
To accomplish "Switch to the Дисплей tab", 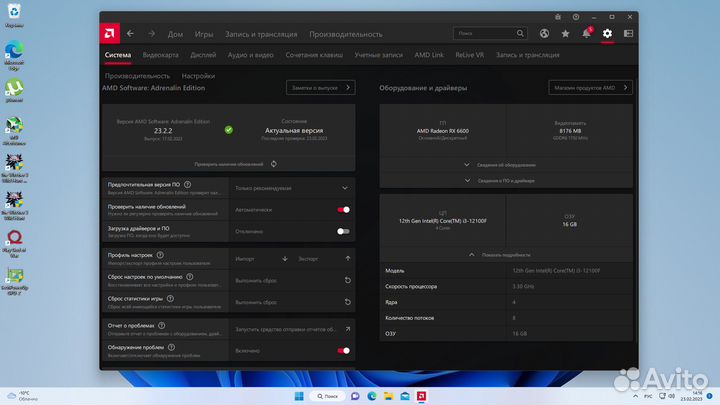I will coord(203,55).
